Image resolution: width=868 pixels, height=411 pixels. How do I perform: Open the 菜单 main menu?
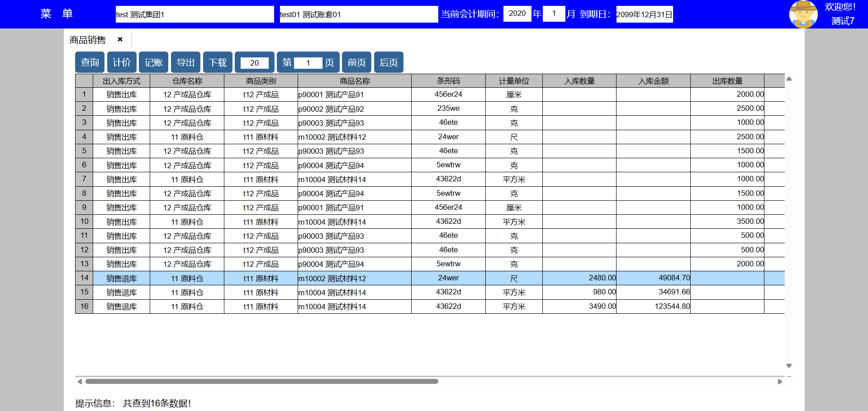coord(57,14)
